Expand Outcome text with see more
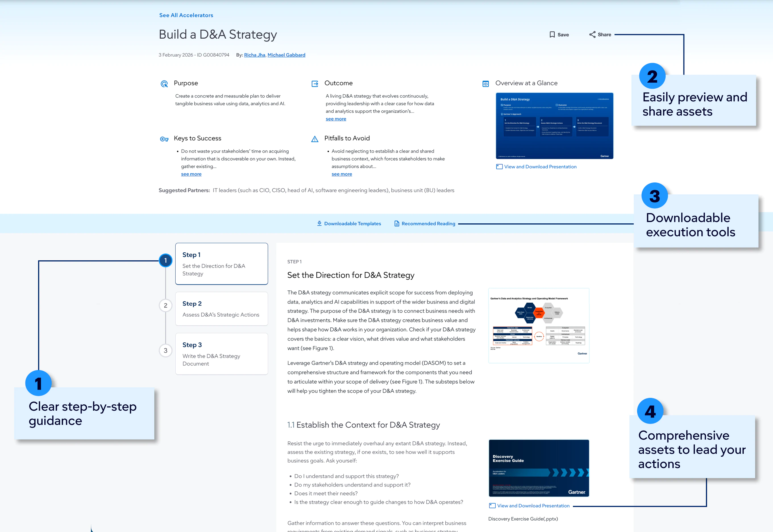The width and height of the screenshot is (773, 532). pos(336,119)
